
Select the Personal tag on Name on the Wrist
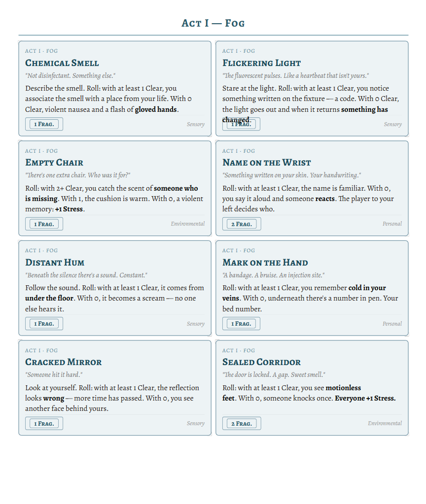(x=392, y=224)
